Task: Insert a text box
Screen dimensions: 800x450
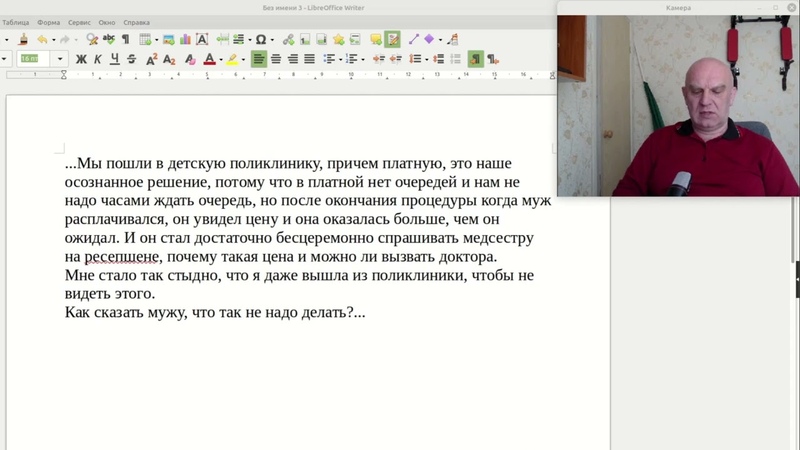Action: pyautogui.click(x=202, y=39)
